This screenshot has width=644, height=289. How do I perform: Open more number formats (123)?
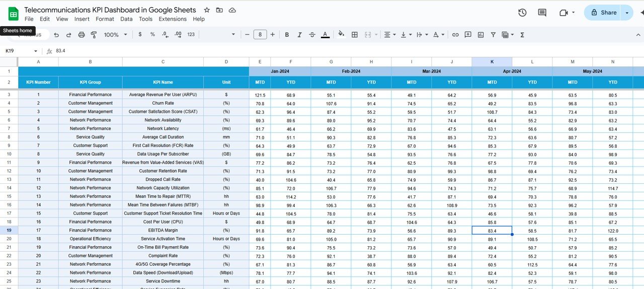coord(191,35)
